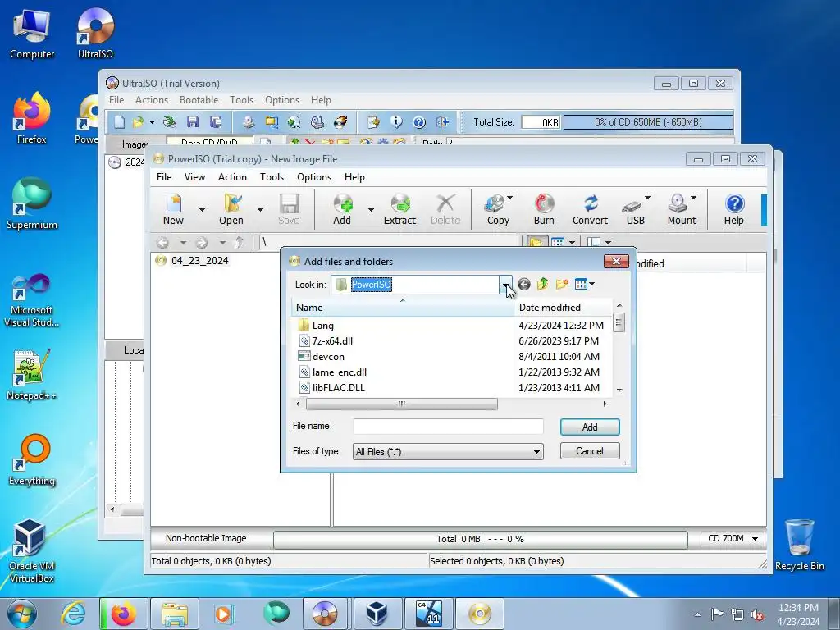840x630 pixels.
Task: Click Internet Explorer icon in taskbar
Action: pyautogui.click(x=74, y=614)
